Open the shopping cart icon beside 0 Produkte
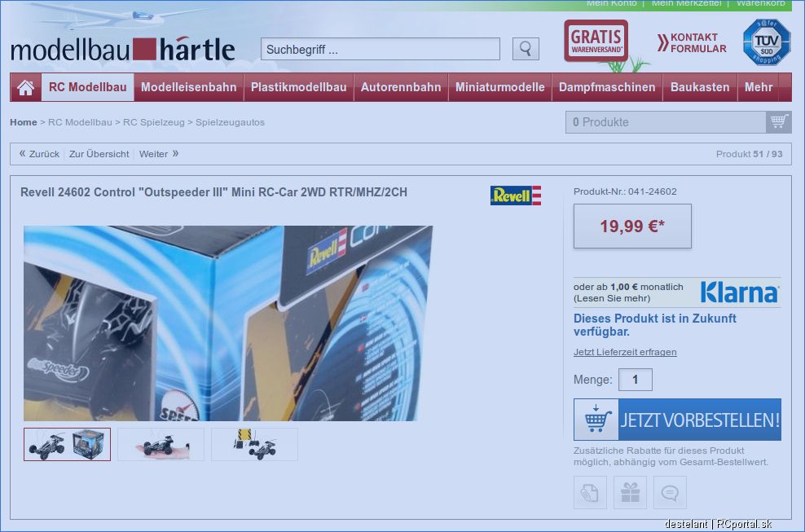Viewport: 805px width, 532px height. click(x=779, y=122)
